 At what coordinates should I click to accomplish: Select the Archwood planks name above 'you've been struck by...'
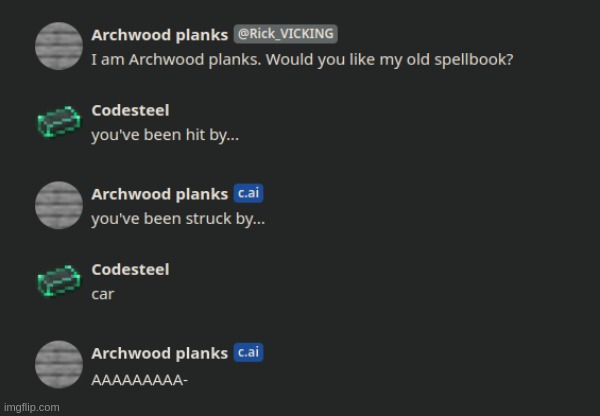pyautogui.click(x=160, y=194)
